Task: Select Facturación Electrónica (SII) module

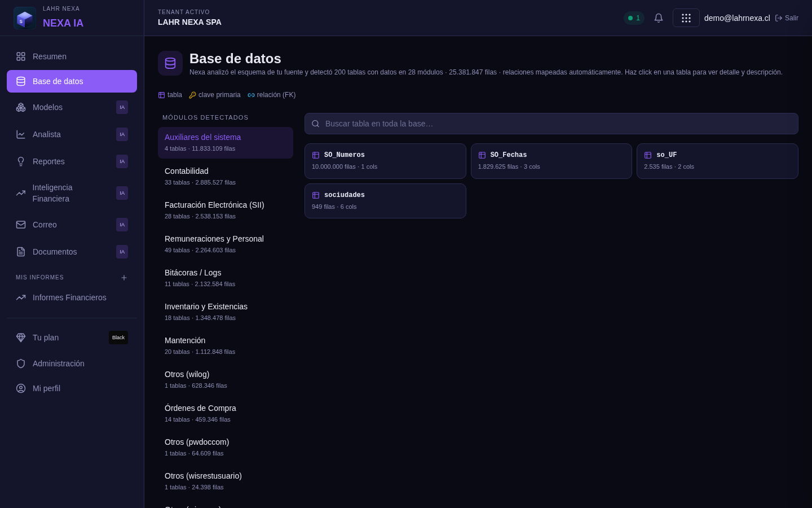Action: pos(226,211)
